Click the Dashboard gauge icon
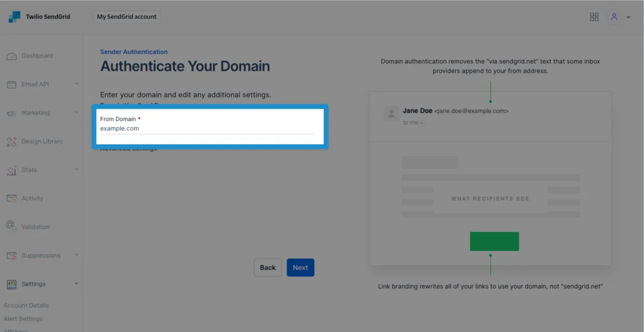Screen dimensions: 644x332 [x=11, y=56]
